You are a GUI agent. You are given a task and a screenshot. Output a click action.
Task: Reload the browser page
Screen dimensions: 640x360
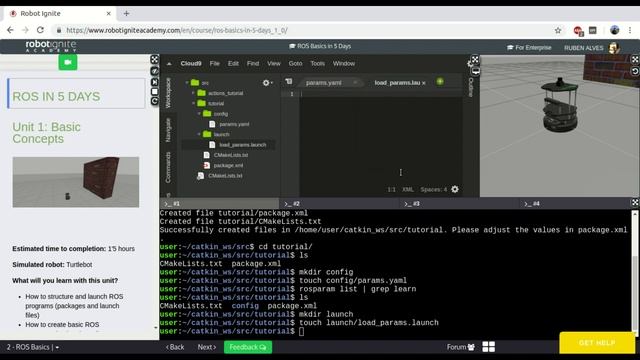pos(40,30)
